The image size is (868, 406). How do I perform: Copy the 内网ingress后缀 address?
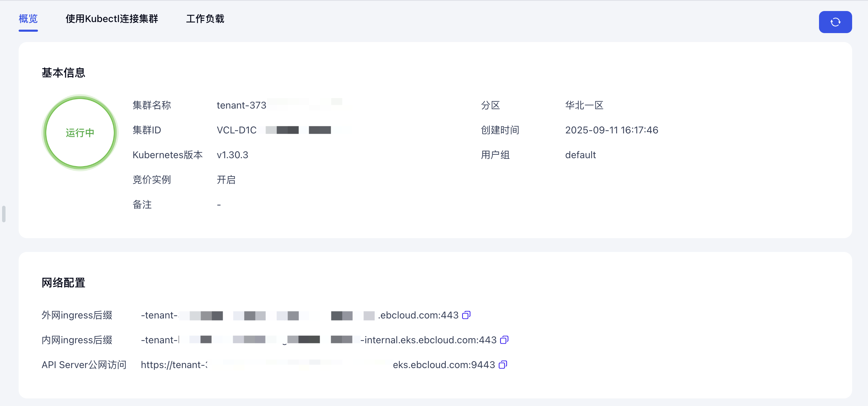(504, 340)
